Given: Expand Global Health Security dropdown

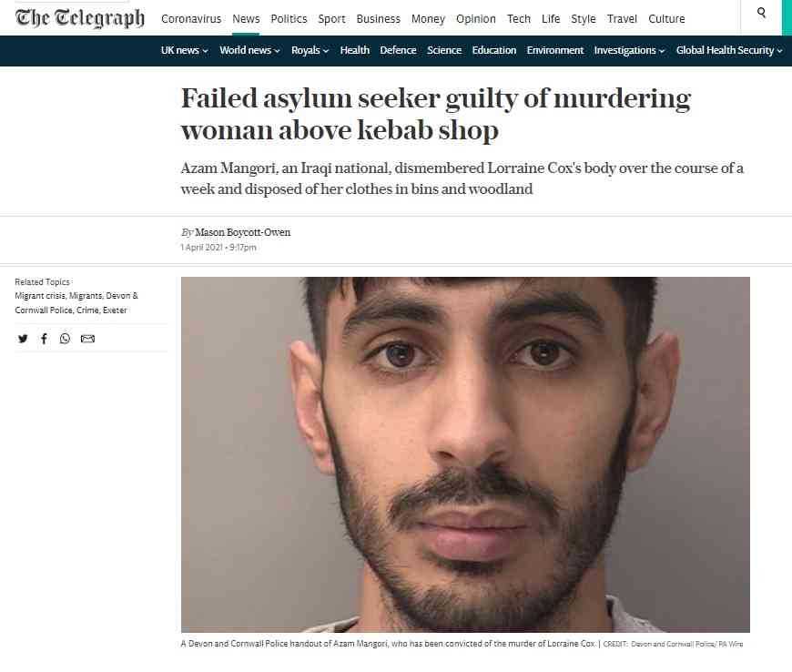Looking at the screenshot, I should click(729, 50).
